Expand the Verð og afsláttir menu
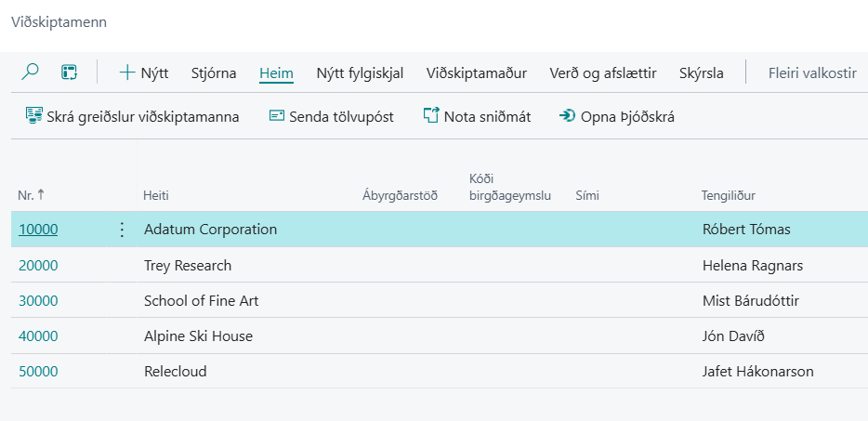The image size is (868, 421). (602, 72)
